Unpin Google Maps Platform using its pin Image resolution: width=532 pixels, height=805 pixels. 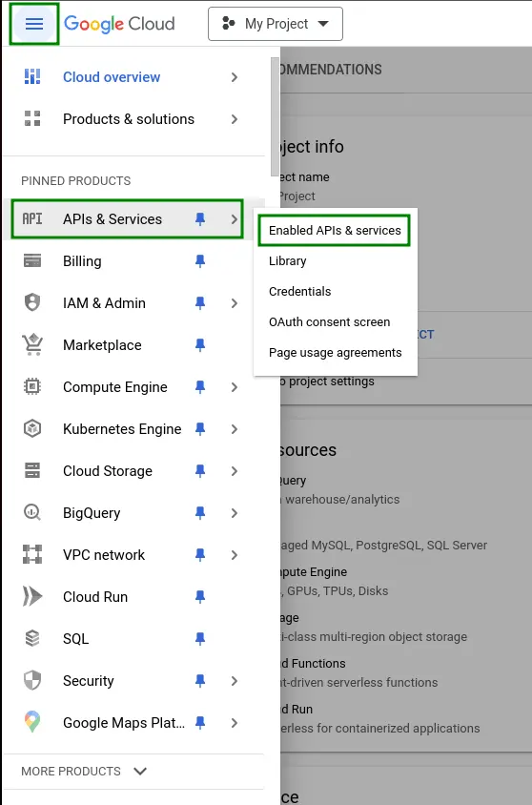[x=200, y=723]
